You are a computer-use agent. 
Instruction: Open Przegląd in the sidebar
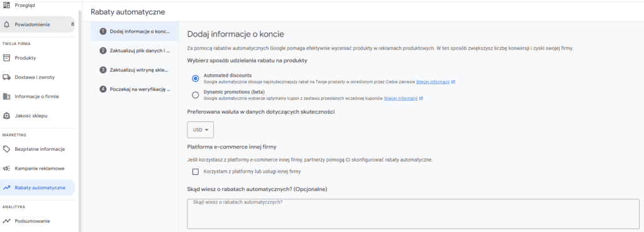pyautogui.click(x=38, y=5)
